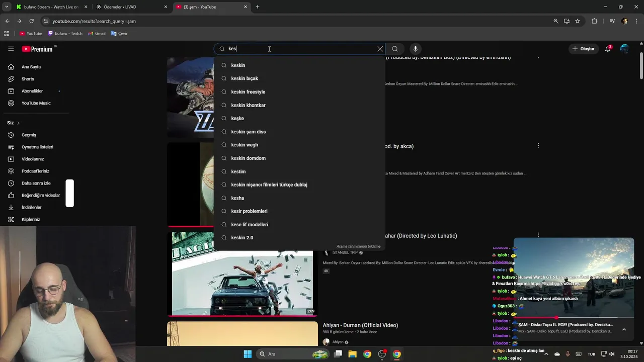Open the browser extensions puzzle icon

595,21
